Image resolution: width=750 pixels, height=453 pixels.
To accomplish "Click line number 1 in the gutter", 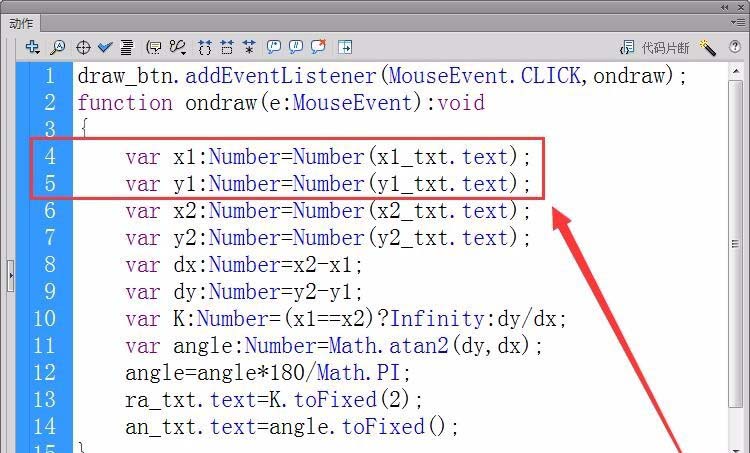I will [50, 76].
